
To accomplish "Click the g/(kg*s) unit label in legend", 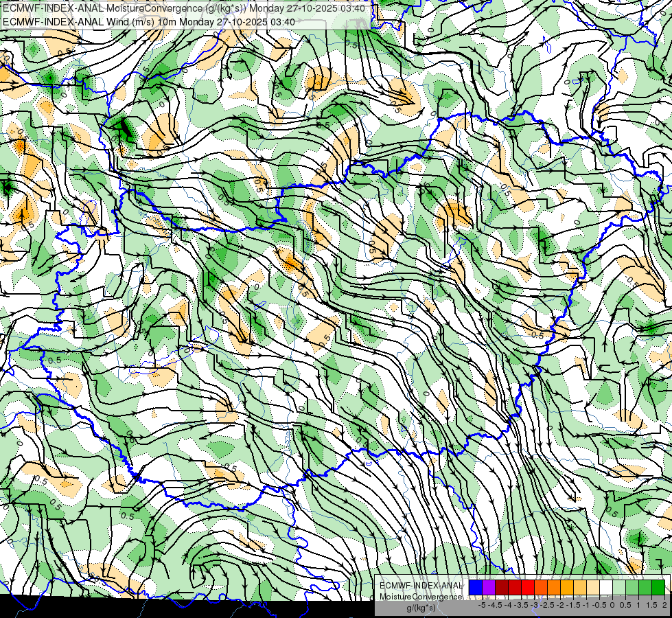I will pyautogui.click(x=421, y=608).
